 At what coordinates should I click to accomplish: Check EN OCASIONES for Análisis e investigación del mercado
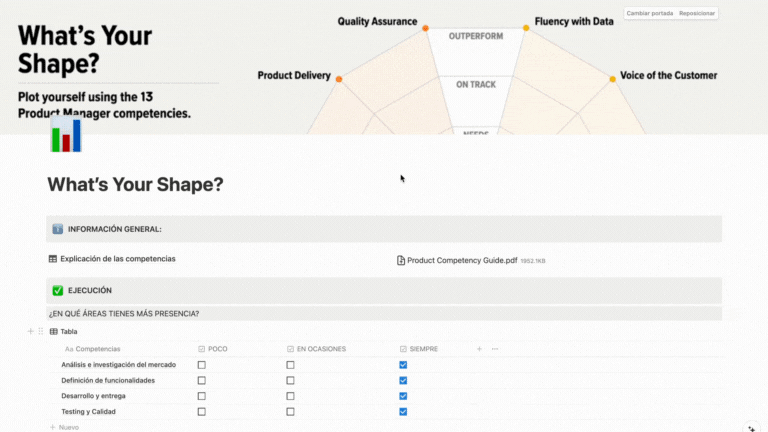point(290,365)
